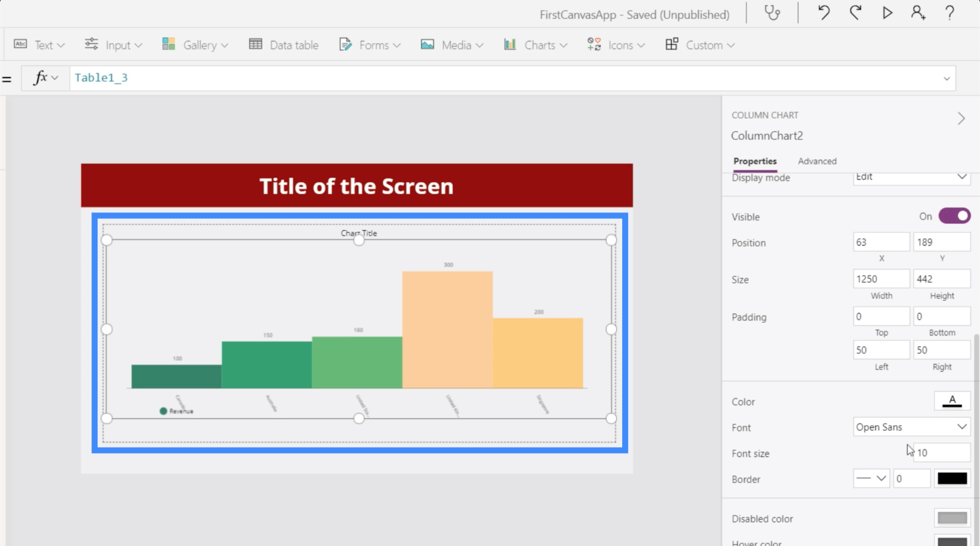The height and width of the screenshot is (546, 980).
Task: Insert a Data table
Action: pos(284,45)
